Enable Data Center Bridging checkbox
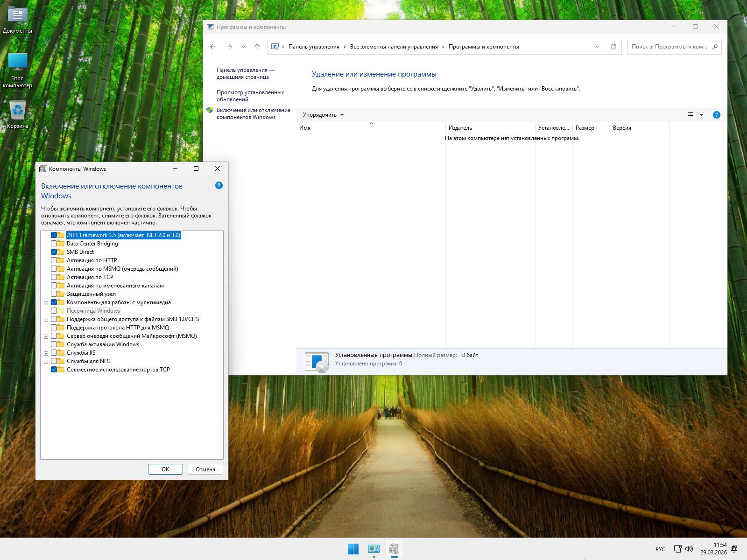 coord(54,244)
